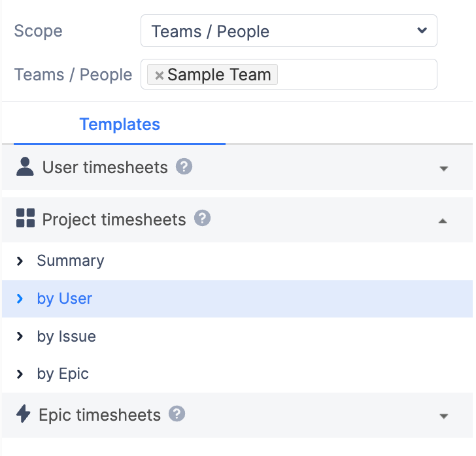Expand the User timesheets section

coord(443,169)
